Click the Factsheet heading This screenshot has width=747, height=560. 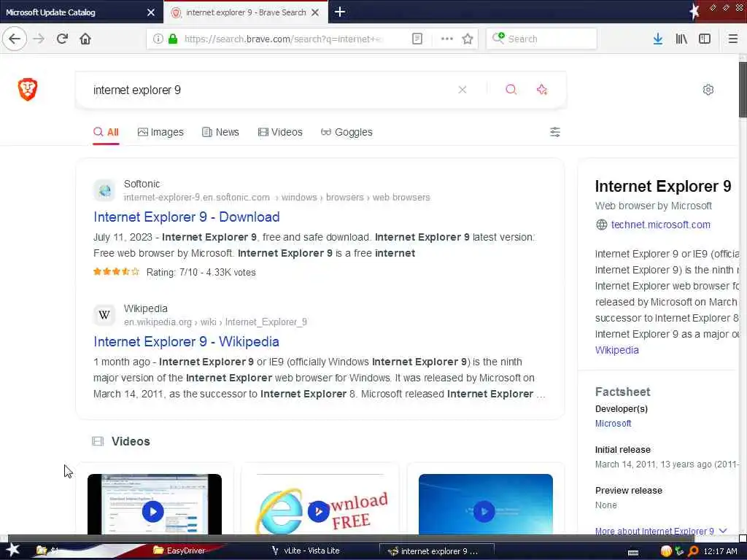622,392
